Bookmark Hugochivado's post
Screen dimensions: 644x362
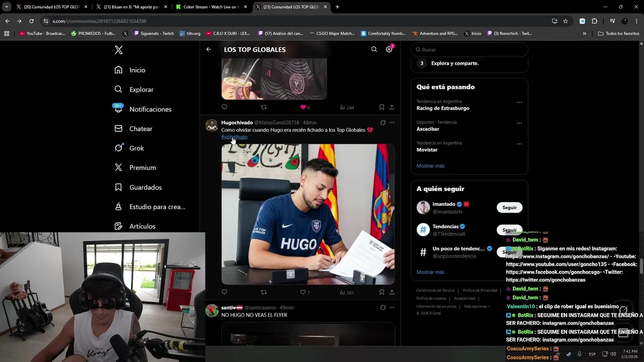click(x=382, y=292)
